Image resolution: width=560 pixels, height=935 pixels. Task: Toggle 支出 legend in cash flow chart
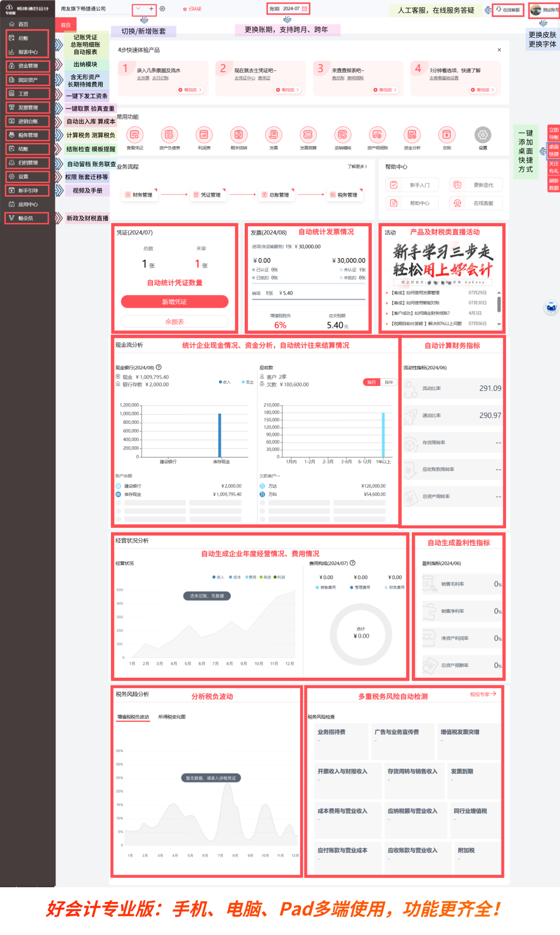click(247, 382)
